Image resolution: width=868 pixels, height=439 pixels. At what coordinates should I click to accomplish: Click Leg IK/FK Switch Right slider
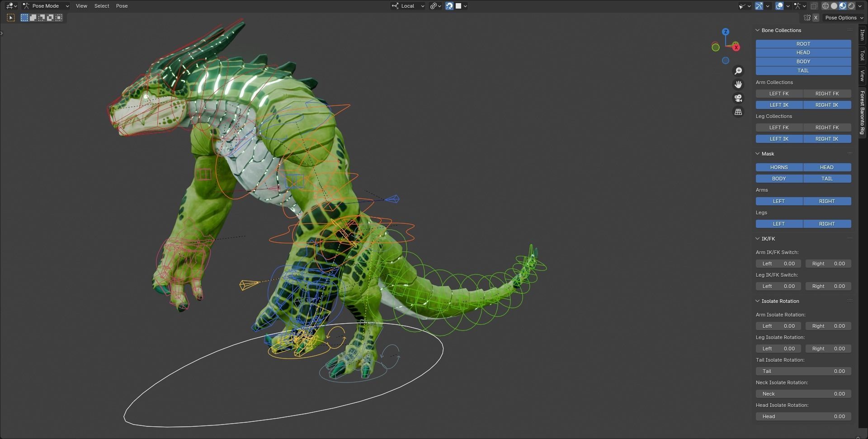(828, 286)
